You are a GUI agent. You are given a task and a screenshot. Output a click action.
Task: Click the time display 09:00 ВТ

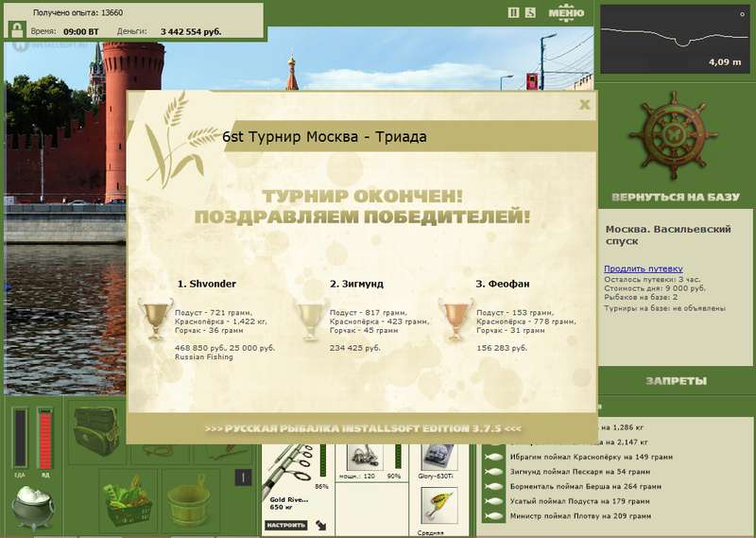click(80, 32)
